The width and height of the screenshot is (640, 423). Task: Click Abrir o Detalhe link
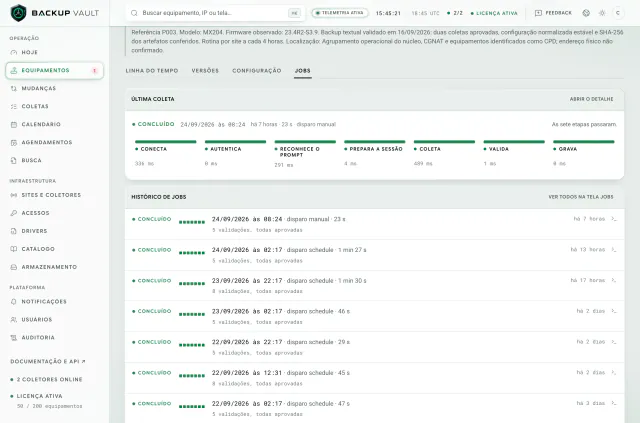(x=591, y=99)
